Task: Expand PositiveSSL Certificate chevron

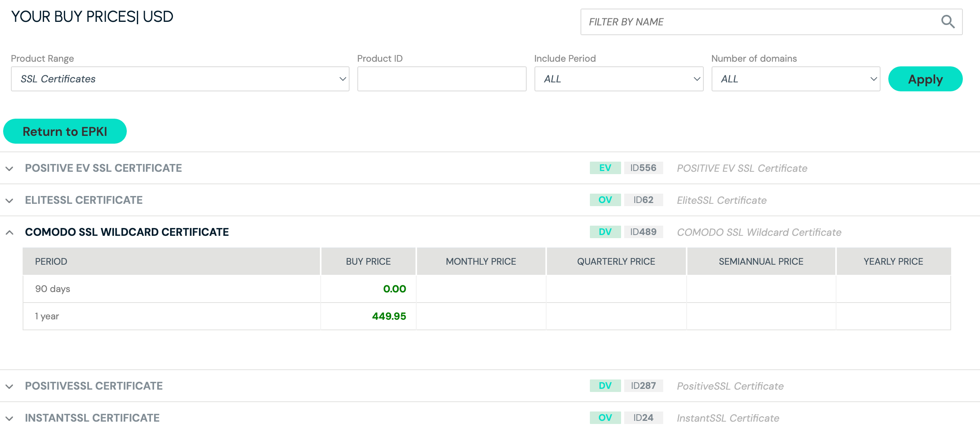Action: 10,386
